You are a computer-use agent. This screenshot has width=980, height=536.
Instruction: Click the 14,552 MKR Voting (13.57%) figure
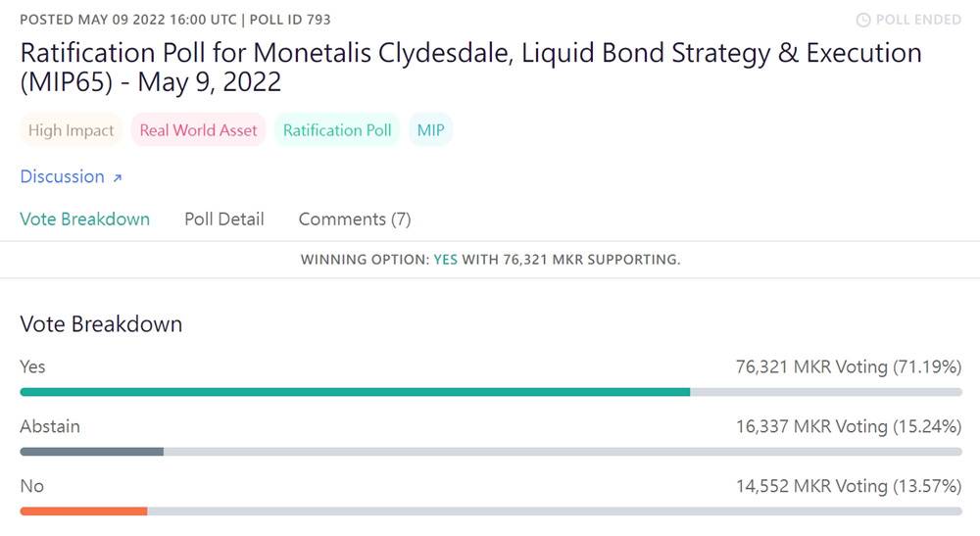point(848,486)
